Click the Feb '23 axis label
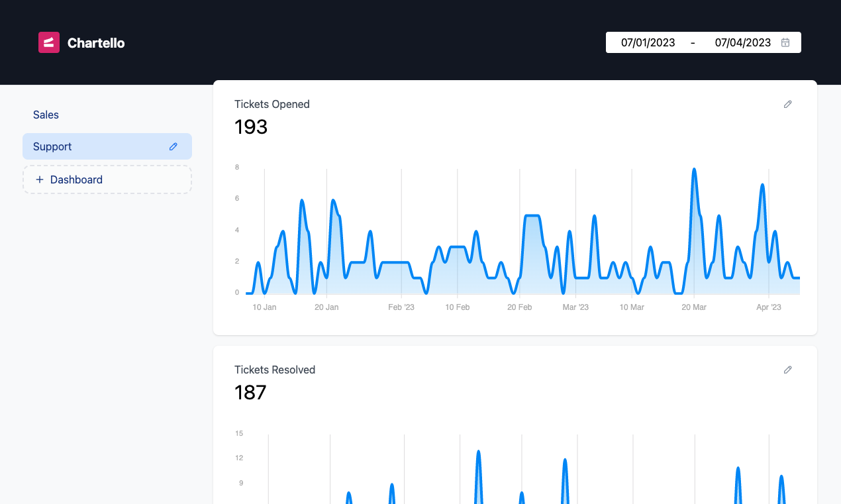 point(401,307)
